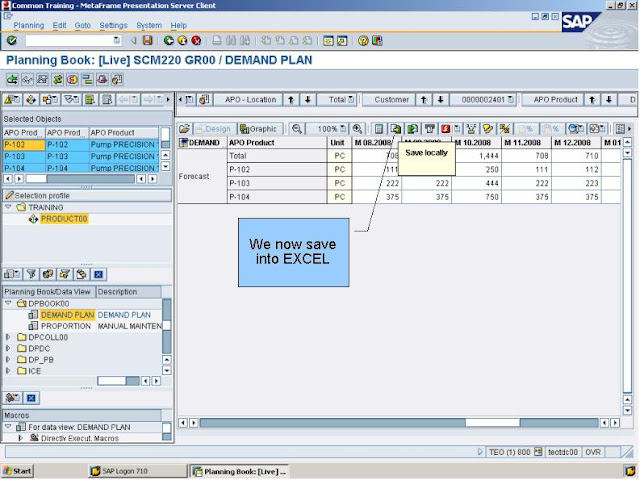Click the Selection window warning icon
Screen dimensions: 640x480
coord(12,100)
